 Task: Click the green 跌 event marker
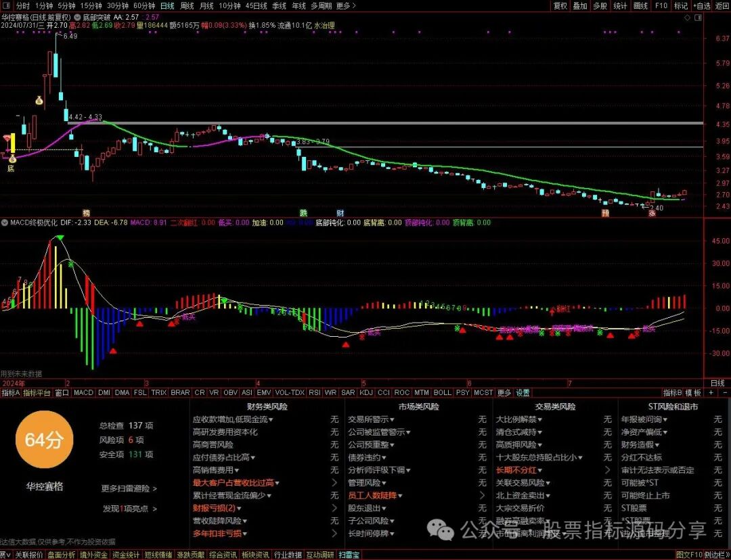(303, 213)
